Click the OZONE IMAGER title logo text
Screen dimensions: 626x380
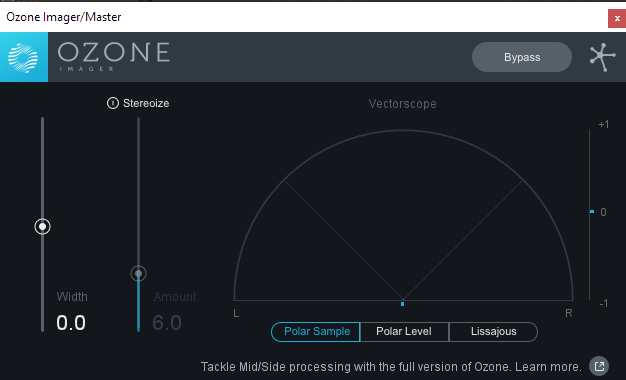114,57
